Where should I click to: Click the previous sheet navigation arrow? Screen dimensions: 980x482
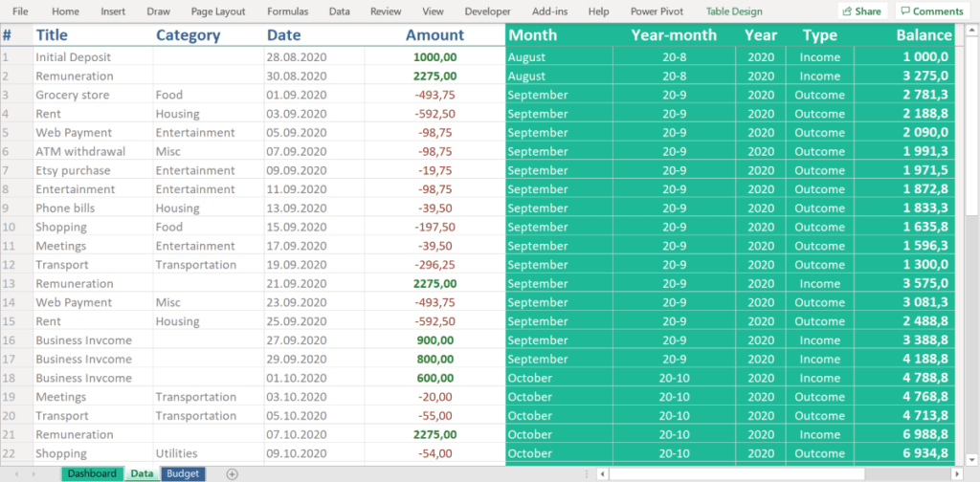click(17, 474)
